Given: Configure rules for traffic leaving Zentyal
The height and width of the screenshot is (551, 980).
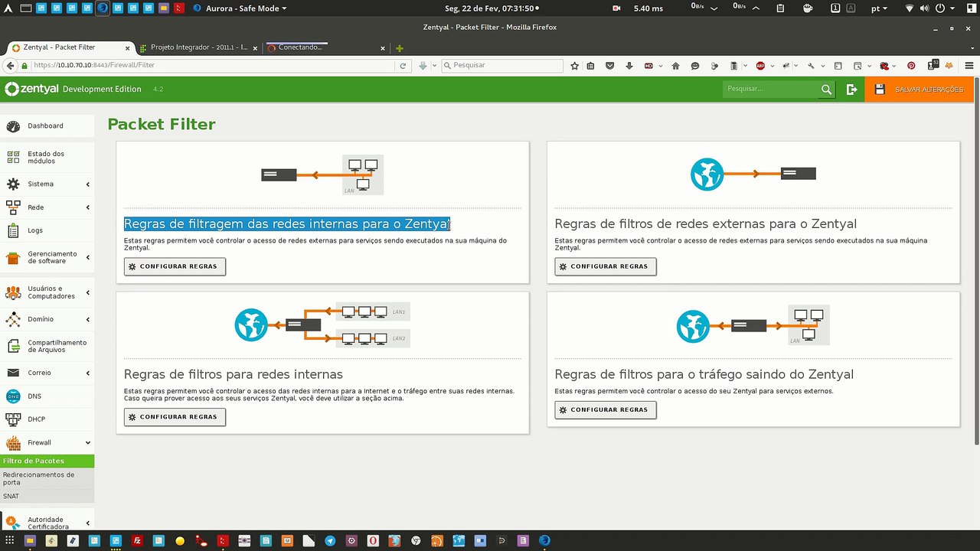Looking at the screenshot, I should tap(606, 409).
